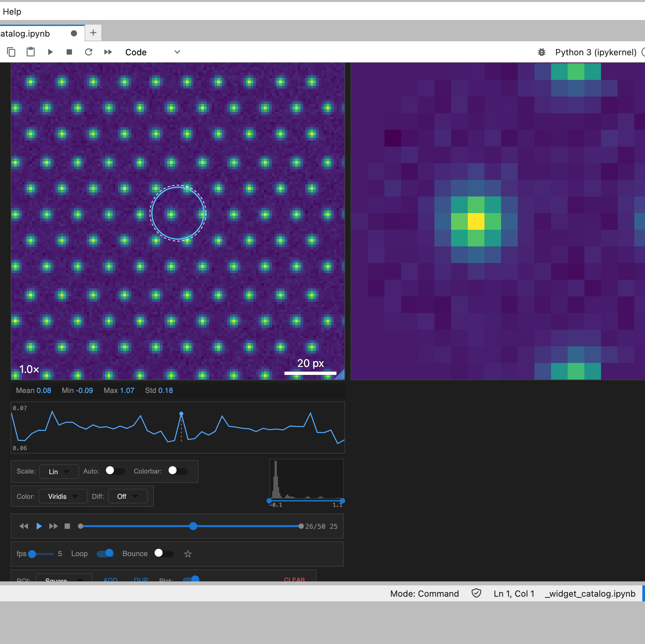Image resolution: width=645 pixels, height=644 pixels.
Task: Run the current notebook cell
Action: click(x=50, y=52)
